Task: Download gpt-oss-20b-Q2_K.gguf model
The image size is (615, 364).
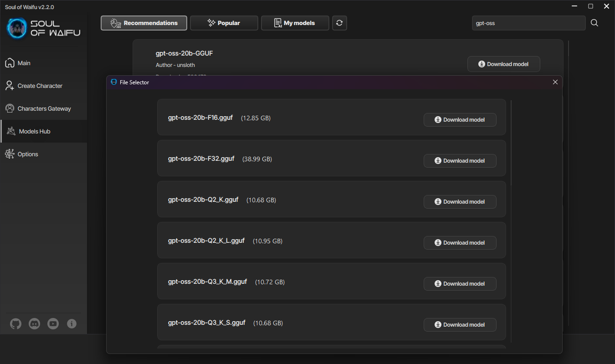Action: click(x=460, y=202)
